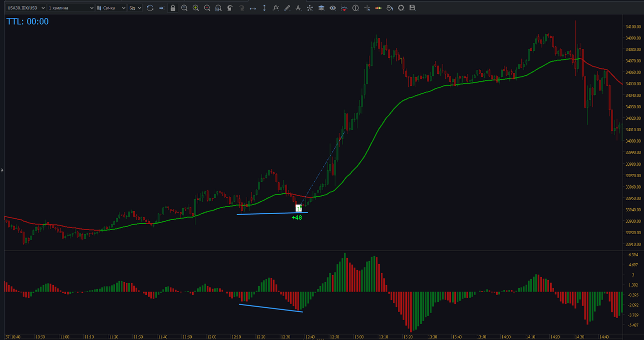Click the vertical scale arrows icon
The width and height of the screenshot is (644, 340).
click(264, 8)
